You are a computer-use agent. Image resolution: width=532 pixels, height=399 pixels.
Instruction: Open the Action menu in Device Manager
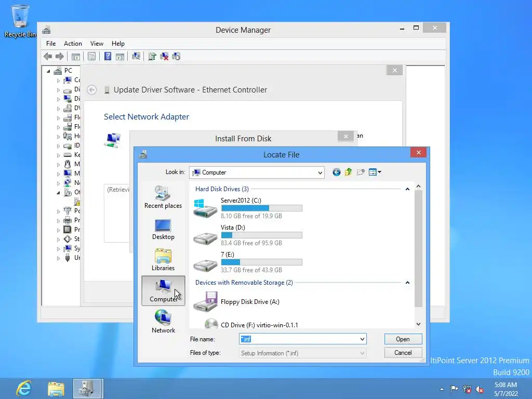pyautogui.click(x=73, y=44)
